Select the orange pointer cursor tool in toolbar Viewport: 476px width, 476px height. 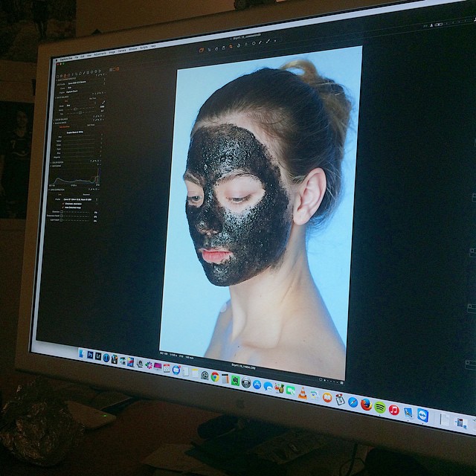tap(200, 50)
